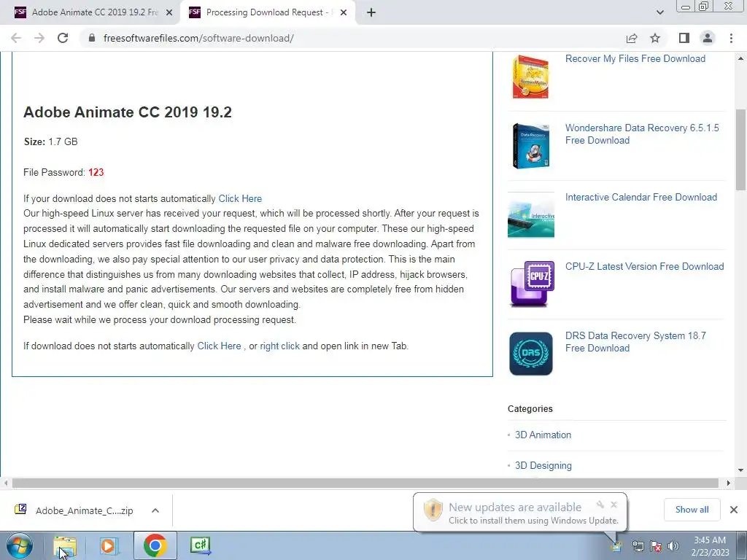Click Show all downloads button
Viewport: 747px width, 560px height.
coord(692,510)
